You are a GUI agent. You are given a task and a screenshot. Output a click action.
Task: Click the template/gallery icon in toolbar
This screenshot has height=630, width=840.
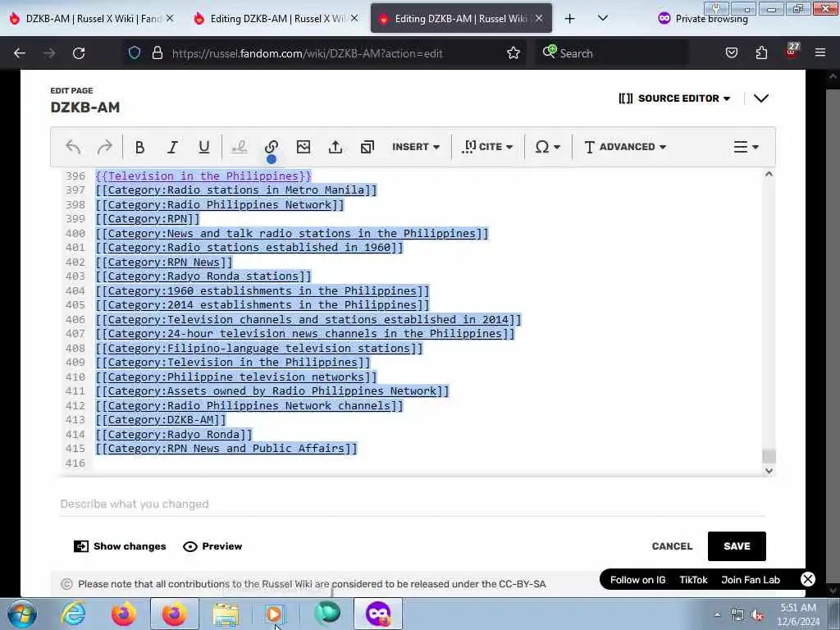367,147
